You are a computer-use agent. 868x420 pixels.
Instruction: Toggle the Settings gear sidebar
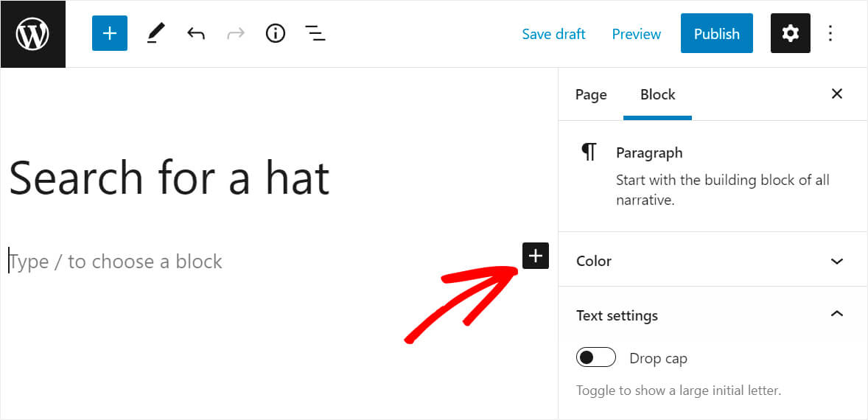[x=790, y=33]
